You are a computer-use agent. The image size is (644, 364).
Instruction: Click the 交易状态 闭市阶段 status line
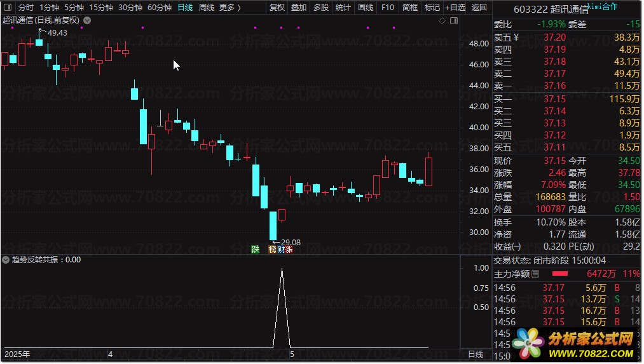click(549, 260)
